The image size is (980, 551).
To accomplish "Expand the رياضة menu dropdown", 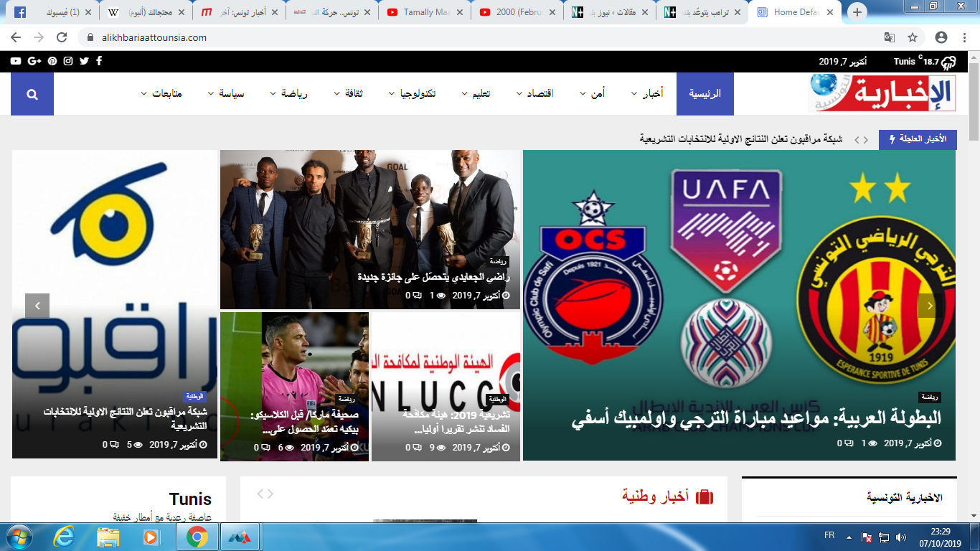I will pyautogui.click(x=288, y=94).
